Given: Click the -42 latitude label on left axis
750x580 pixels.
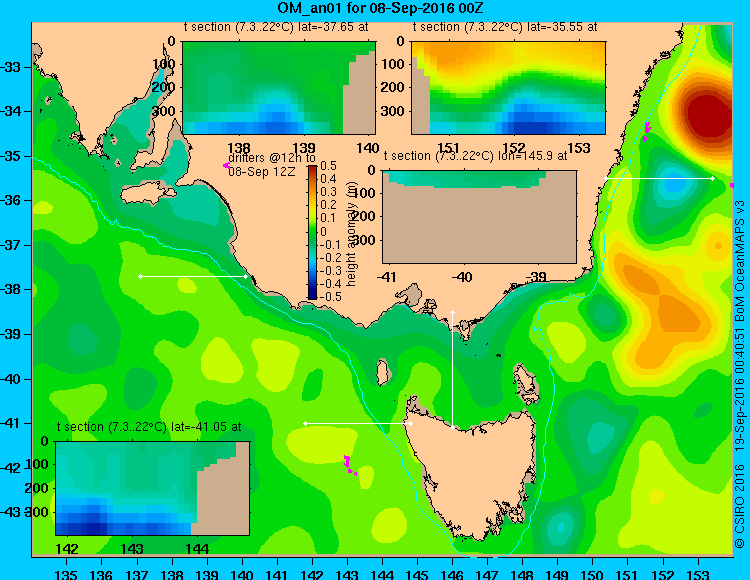Looking at the screenshot, I should click(11, 468).
